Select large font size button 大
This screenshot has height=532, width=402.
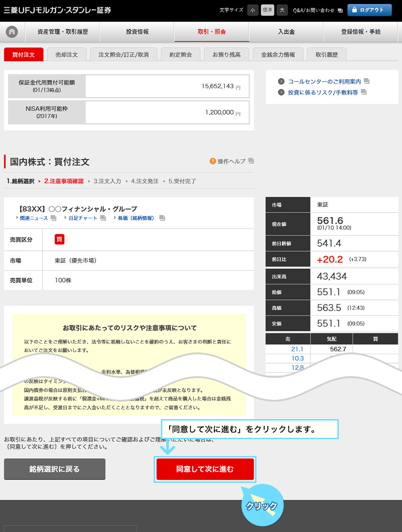point(281,10)
